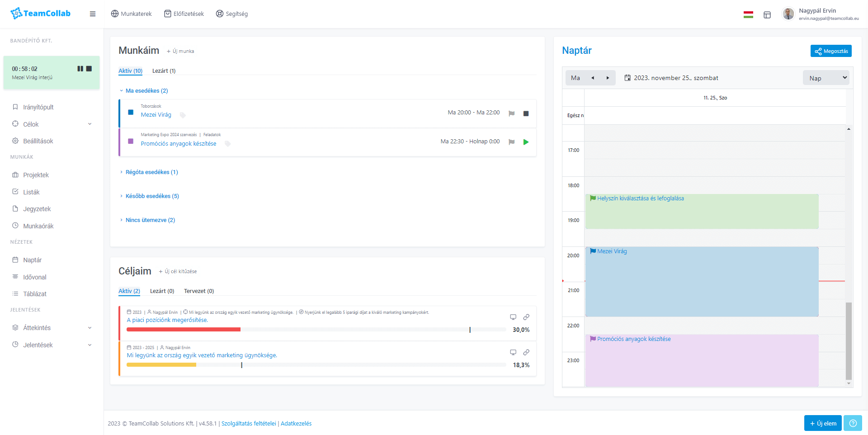868x435 pixels.
Task: Click the Megosztás share button
Action: pyautogui.click(x=831, y=51)
